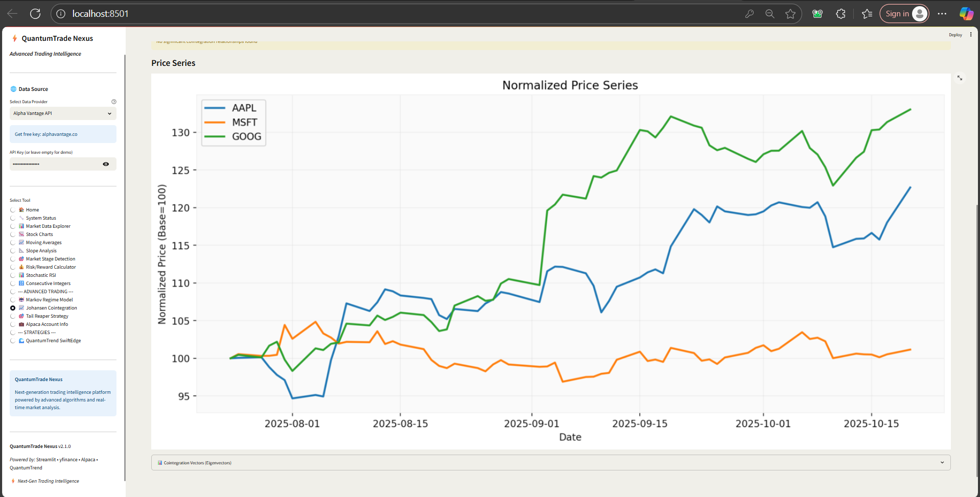Click the Price Series heading
Image resolution: width=980 pixels, height=497 pixels.
[173, 63]
